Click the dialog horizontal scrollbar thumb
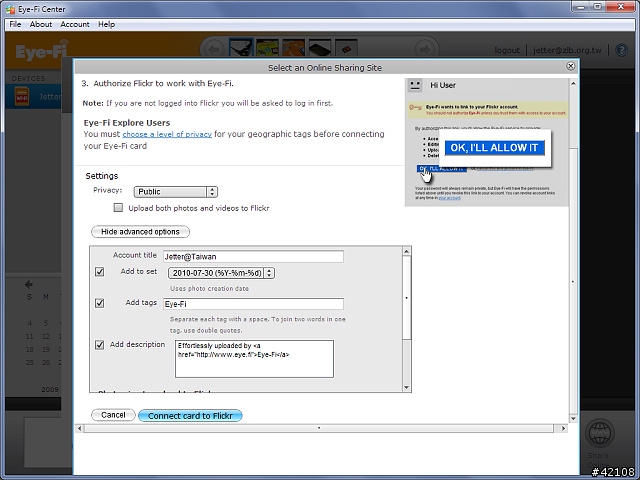Screen dimensions: 640x480 click(x=319, y=428)
